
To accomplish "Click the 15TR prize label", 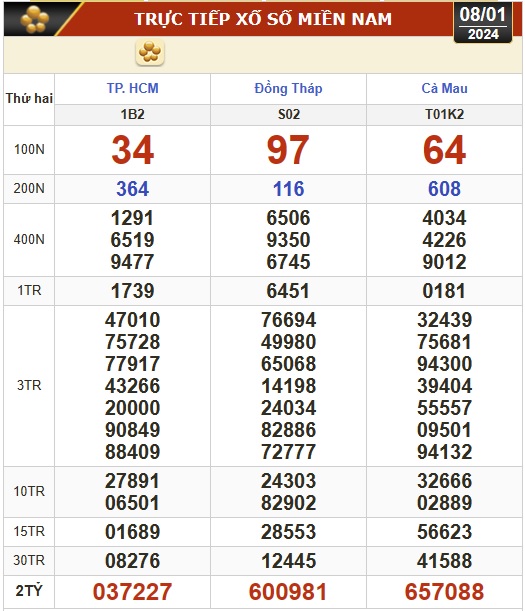I will (x=29, y=532).
